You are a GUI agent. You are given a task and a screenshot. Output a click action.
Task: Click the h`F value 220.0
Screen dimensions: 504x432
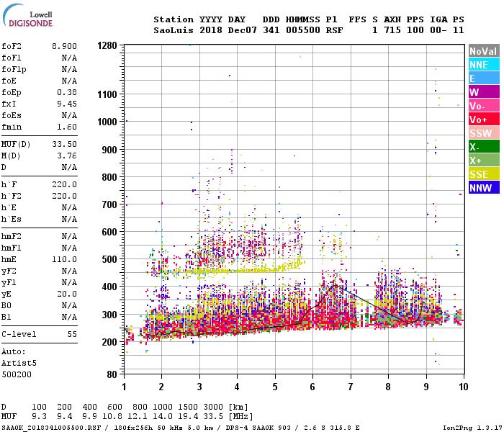(x=64, y=184)
